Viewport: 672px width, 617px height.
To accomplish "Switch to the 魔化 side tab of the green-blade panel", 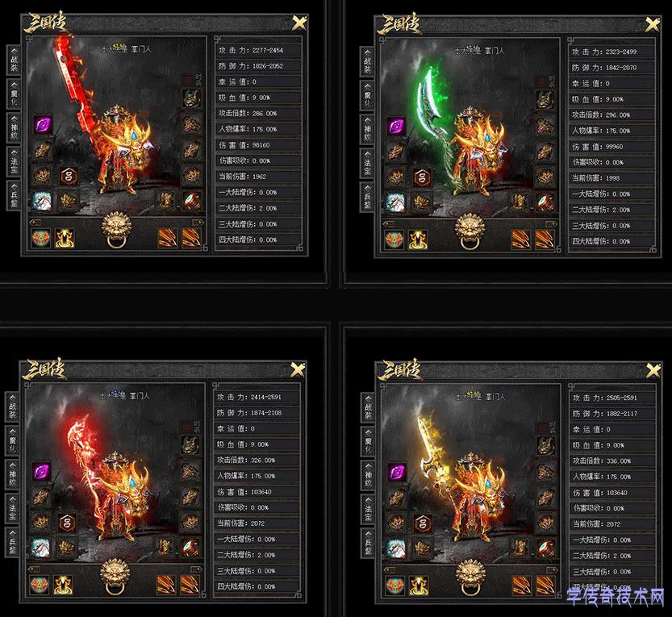I will coord(368,96).
